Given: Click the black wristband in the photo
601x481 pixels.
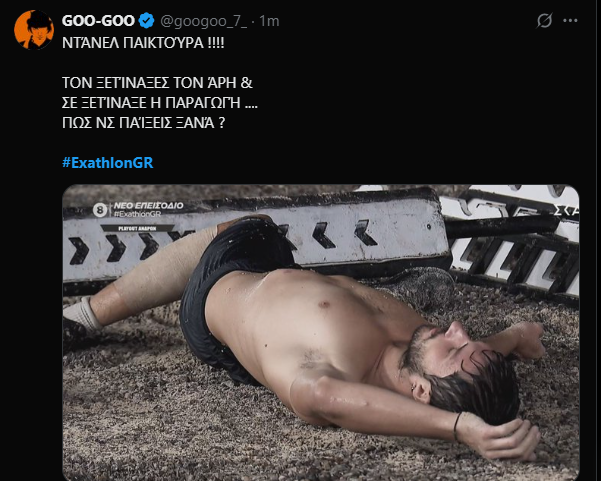Looking at the screenshot, I should (x=457, y=427).
